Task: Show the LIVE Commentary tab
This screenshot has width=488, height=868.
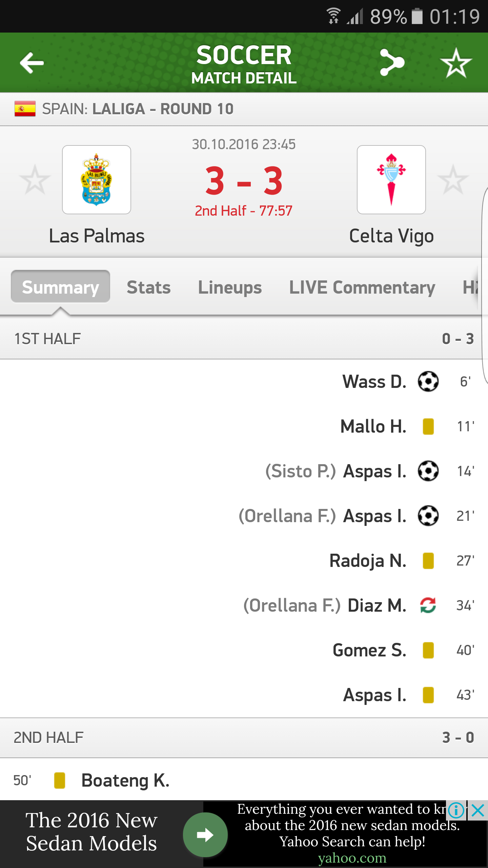Action: click(362, 288)
